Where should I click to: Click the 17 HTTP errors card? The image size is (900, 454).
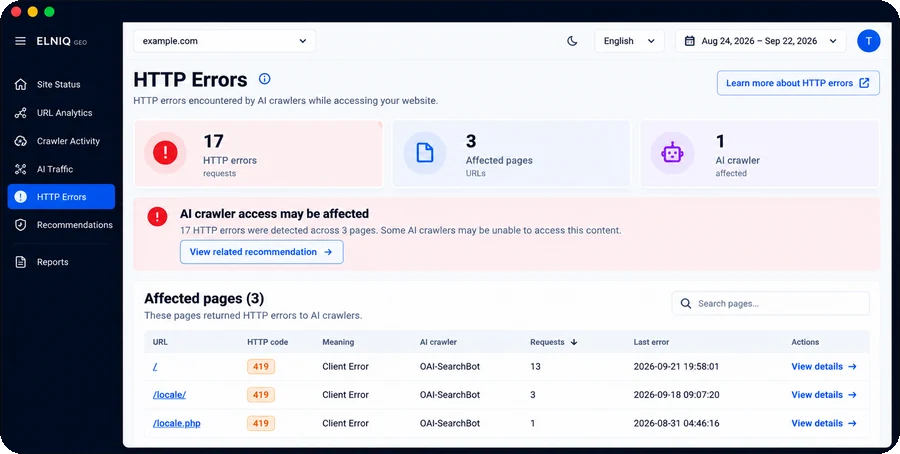pyautogui.click(x=258, y=153)
